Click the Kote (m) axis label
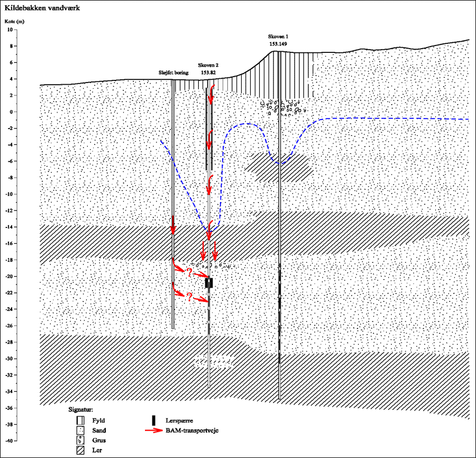 point(14,21)
